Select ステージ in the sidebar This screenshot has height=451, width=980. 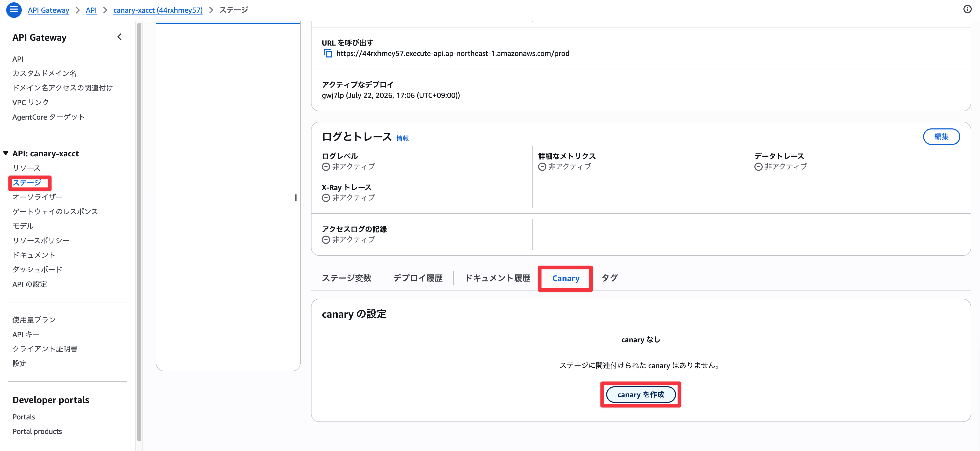tap(27, 183)
